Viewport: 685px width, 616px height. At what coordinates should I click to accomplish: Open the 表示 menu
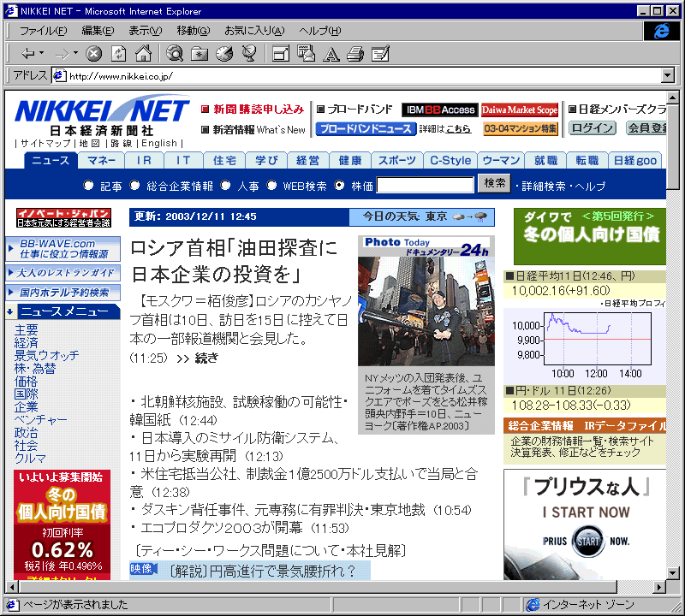pyautogui.click(x=145, y=31)
